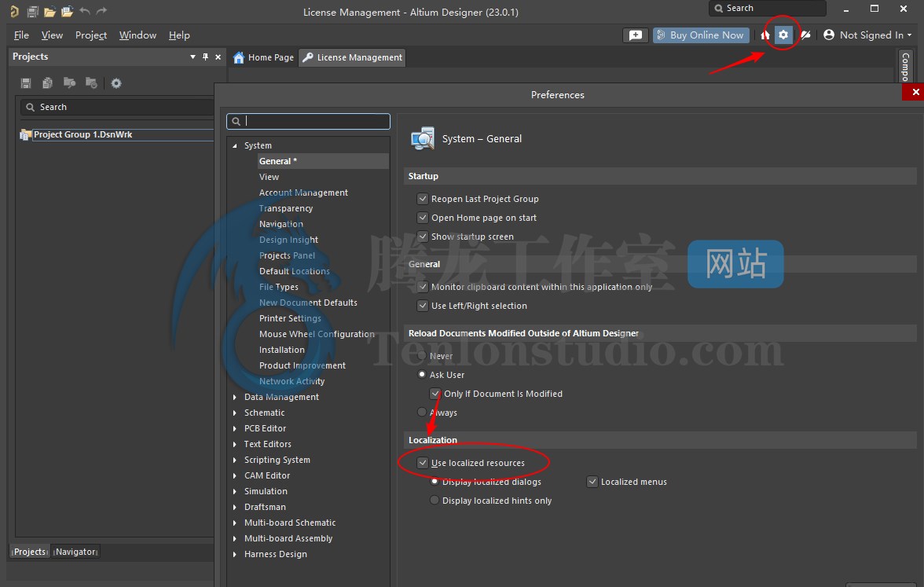The height and width of the screenshot is (587, 924).
Task: Select Display localized hints only radio
Action: pos(434,500)
